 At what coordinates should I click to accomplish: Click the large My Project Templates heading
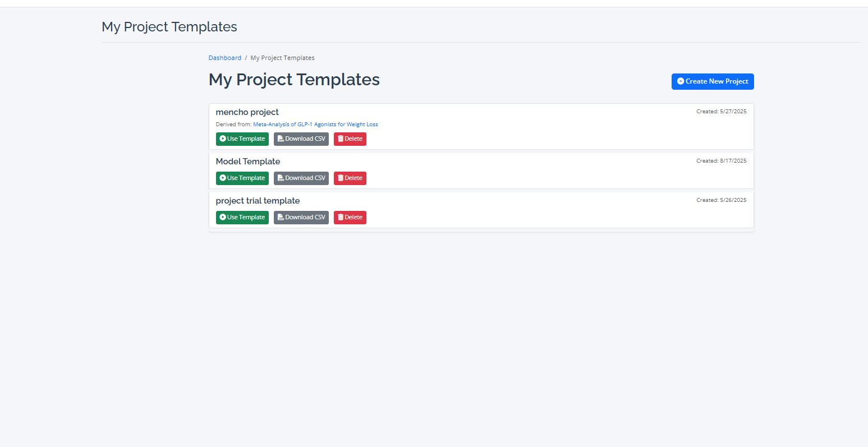[x=294, y=80]
